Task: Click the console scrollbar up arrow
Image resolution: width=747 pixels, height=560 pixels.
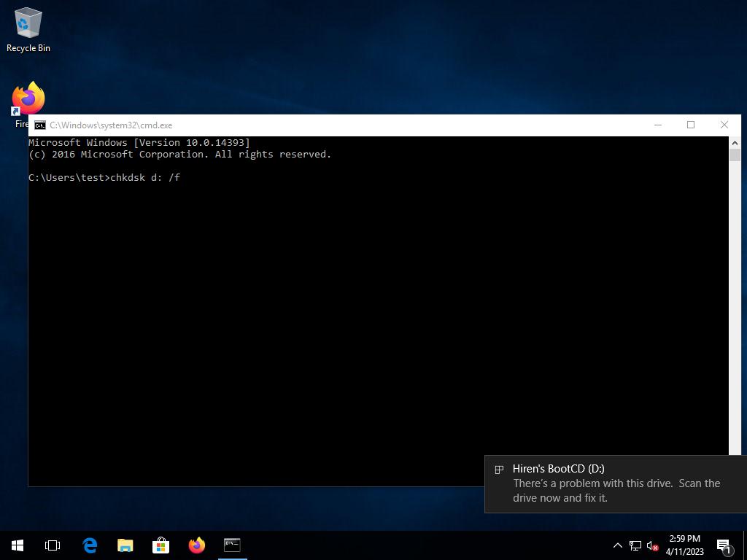Action: pos(735,143)
